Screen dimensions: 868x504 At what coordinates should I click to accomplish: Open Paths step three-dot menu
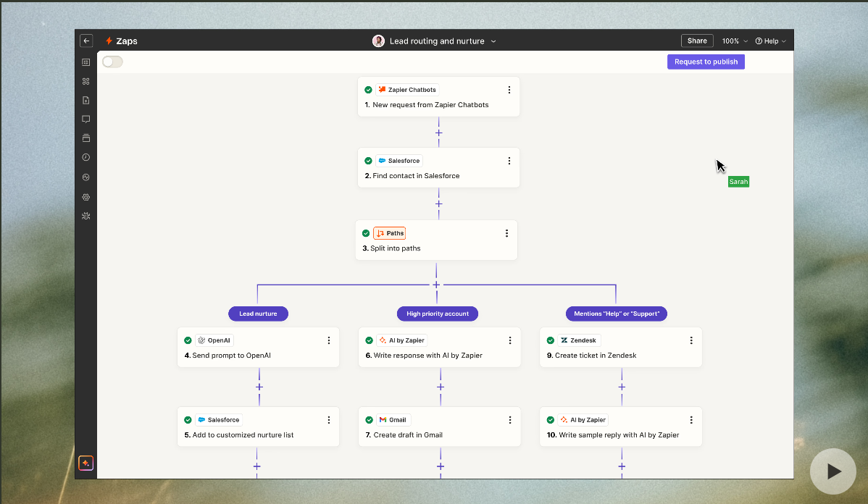[506, 233]
